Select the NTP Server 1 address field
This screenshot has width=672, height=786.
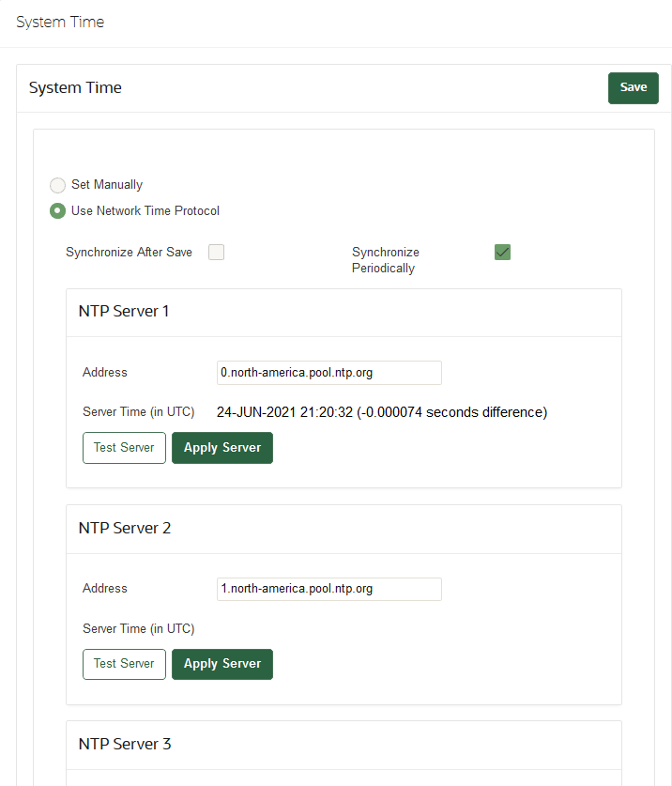[328, 373]
